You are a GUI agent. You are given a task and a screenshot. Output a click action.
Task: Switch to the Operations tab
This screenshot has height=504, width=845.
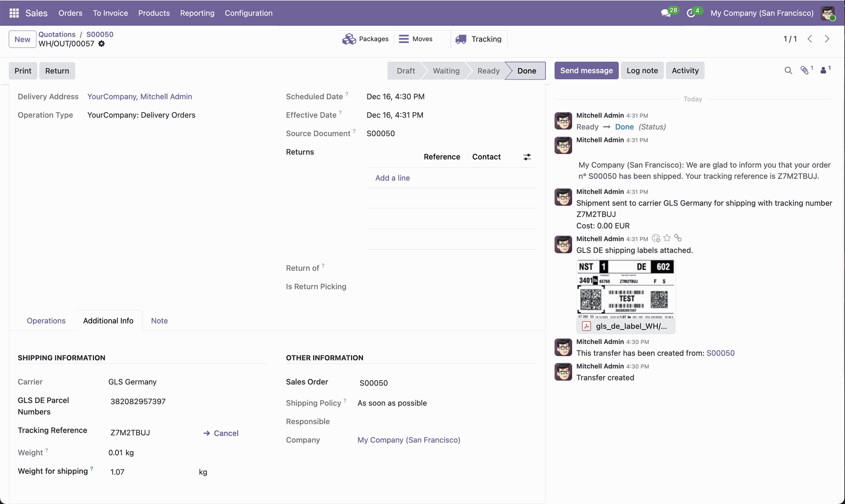coord(46,321)
